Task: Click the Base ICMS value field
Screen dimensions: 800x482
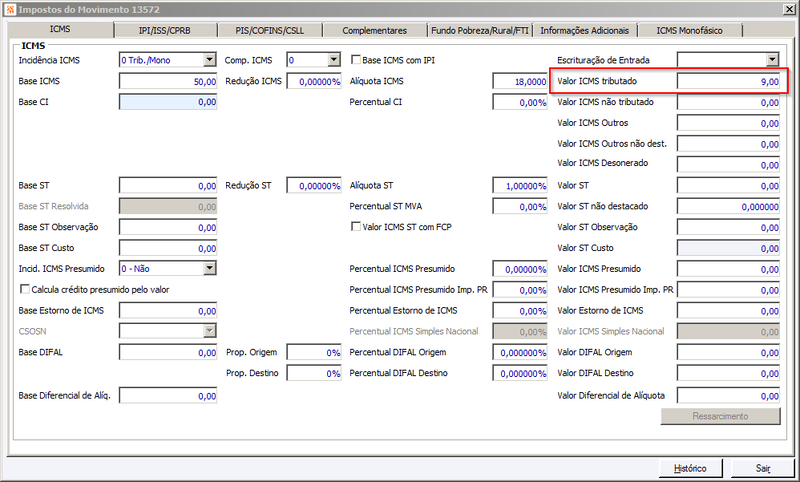Action: [168, 81]
